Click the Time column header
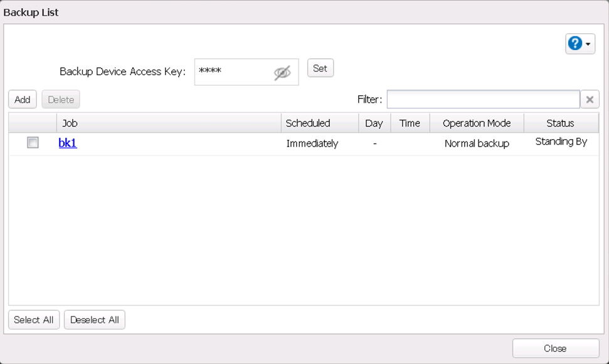This screenshot has width=609, height=364. tap(410, 123)
